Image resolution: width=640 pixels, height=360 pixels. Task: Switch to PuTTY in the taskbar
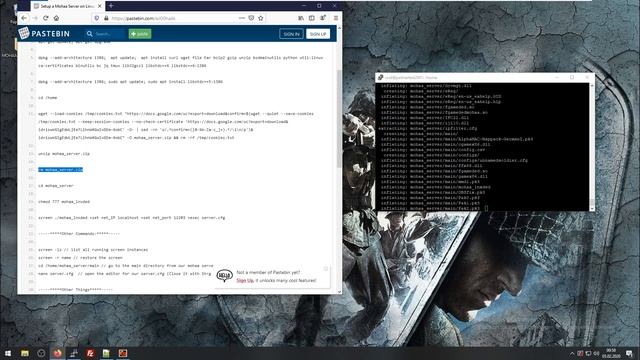(74, 353)
